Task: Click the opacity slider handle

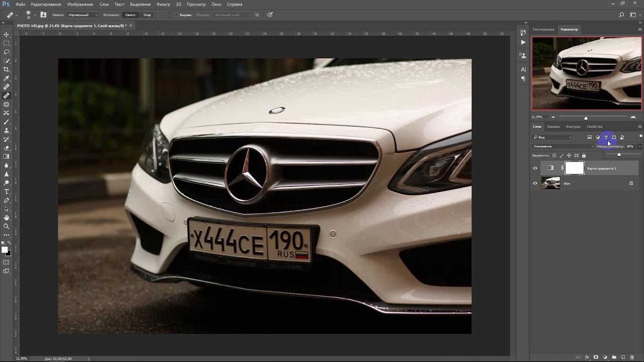Action: [x=619, y=154]
